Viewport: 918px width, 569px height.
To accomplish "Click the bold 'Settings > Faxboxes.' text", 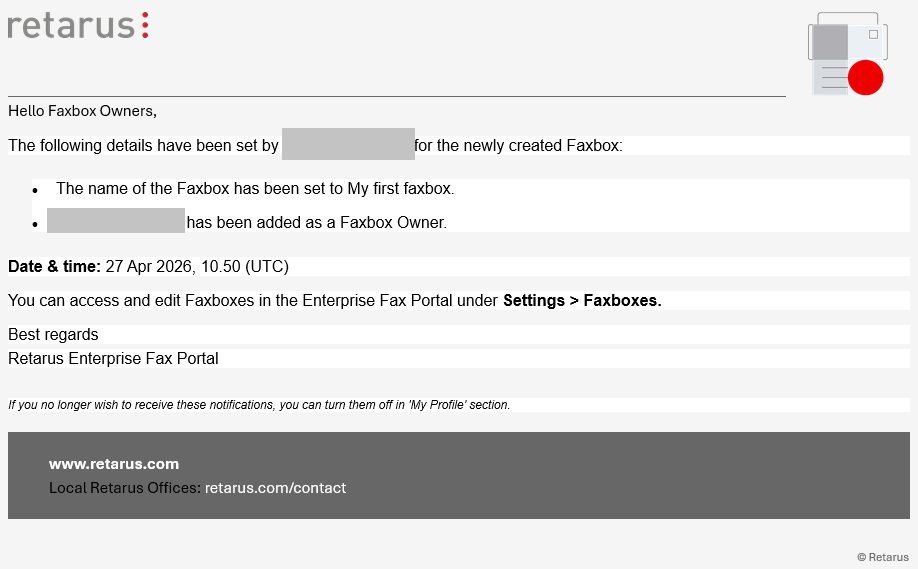I will tap(583, 300).
